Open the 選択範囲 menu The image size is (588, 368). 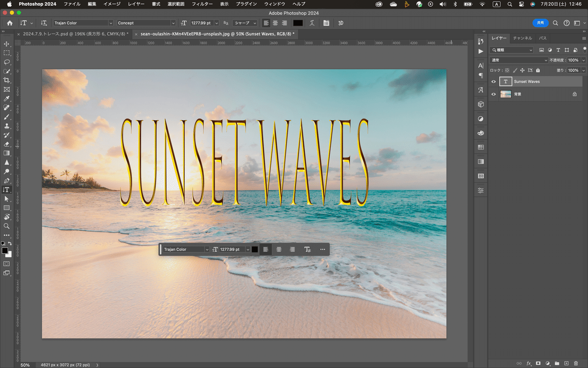(x=176, y=4)
